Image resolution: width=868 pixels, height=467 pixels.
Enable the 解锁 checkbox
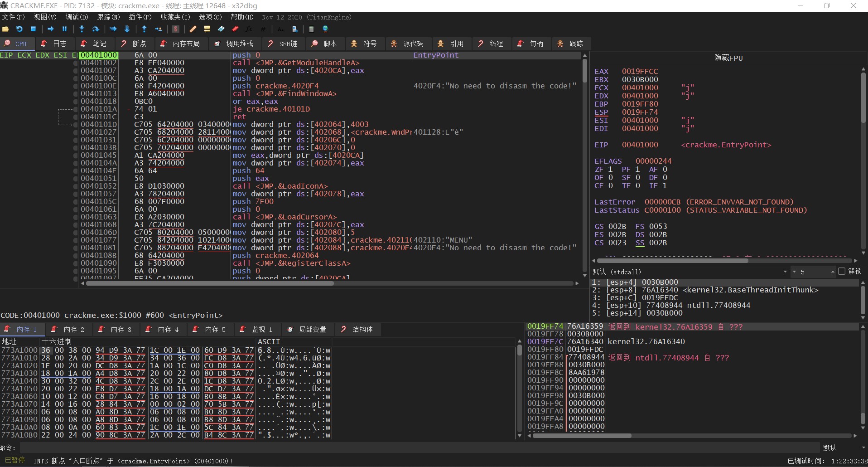(842, 271)
